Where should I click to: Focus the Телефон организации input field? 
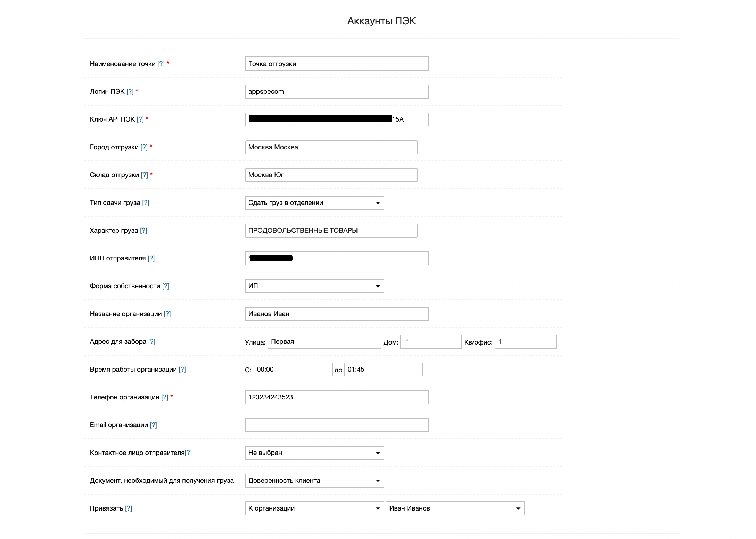click(x=337, y=397)
